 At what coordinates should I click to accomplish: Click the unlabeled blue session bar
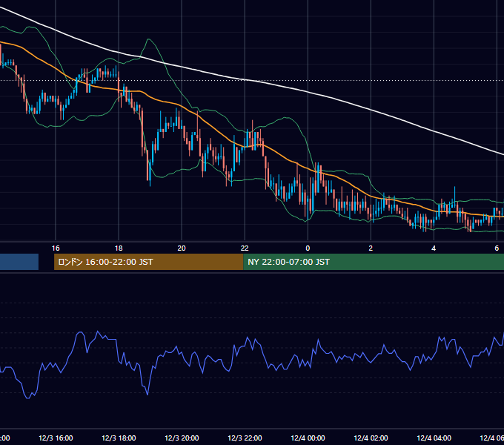(x=19, y=262)
